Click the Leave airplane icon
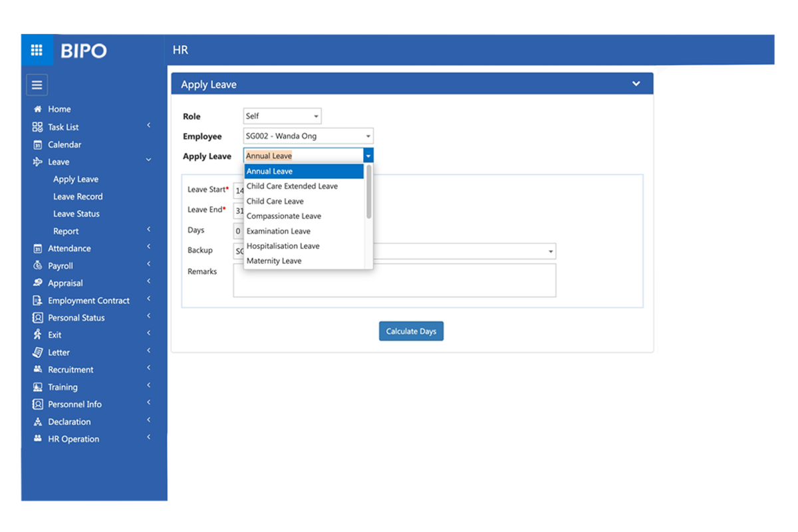Image resolution: width=798 pixels, height=532 pixels. click(x=38, y=162)
